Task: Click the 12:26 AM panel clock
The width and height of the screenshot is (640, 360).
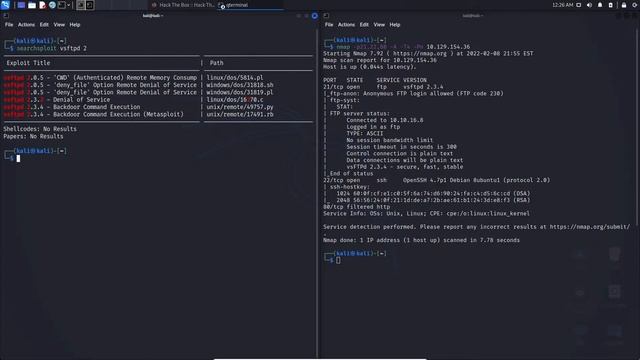Action: click(x=562, y=5)
